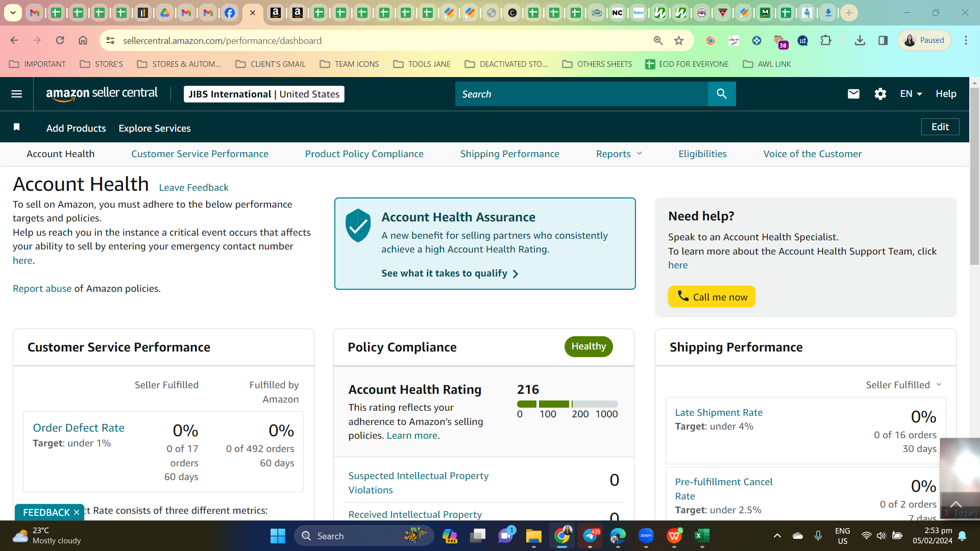
Task: Click the Account Health Assurance shield icon
Action: (x=358, y=226)
